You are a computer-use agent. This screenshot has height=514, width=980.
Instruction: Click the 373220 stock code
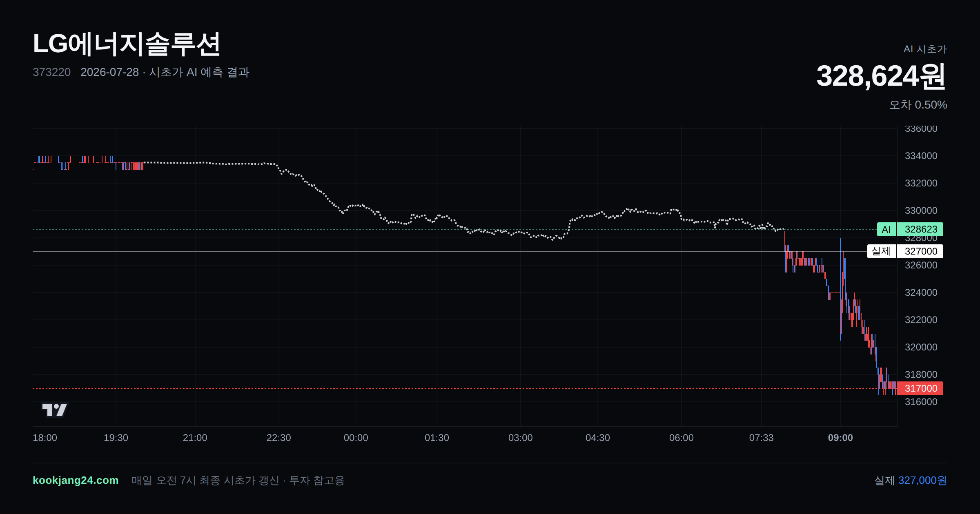pos(51,72)
